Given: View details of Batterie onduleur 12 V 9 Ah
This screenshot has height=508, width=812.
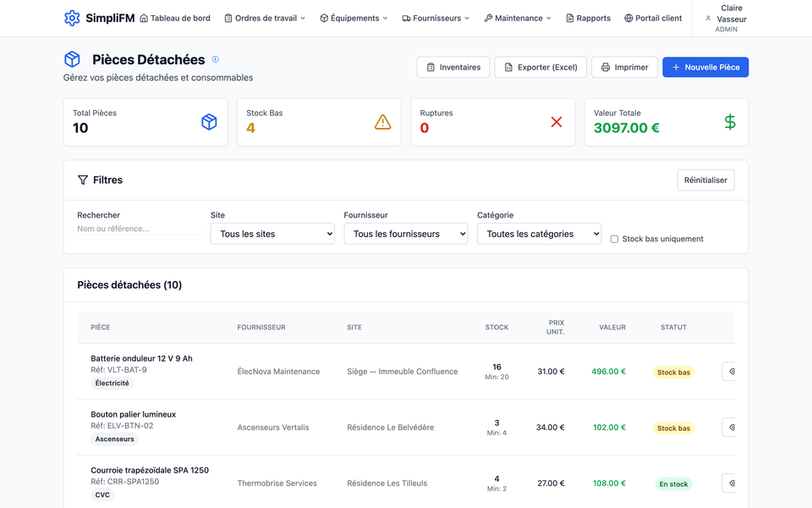Looking at the screenshot, I should [x=728, y=371].
